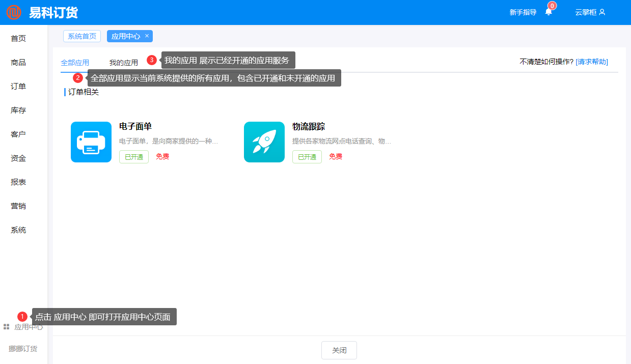Screen dimensions: 631x364
Task: Click the 易科订货 logo icon
Action: click(x=14, y=12)
